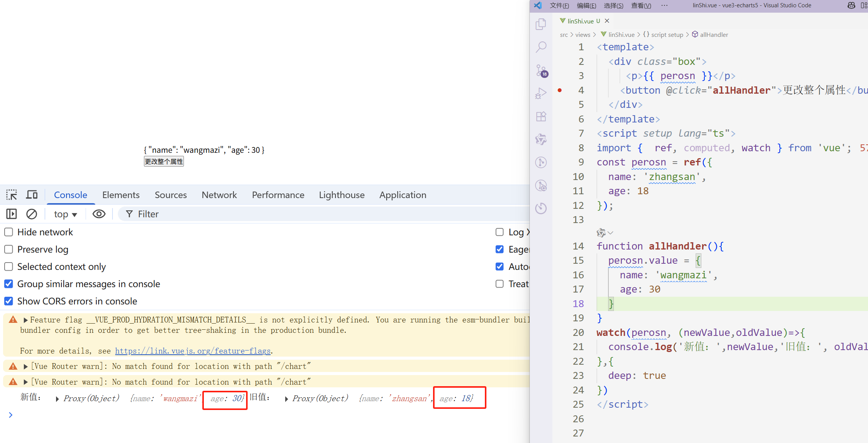Uncheck Group similar messages in console
Screen dimensions: 868x443
[8, 284]
